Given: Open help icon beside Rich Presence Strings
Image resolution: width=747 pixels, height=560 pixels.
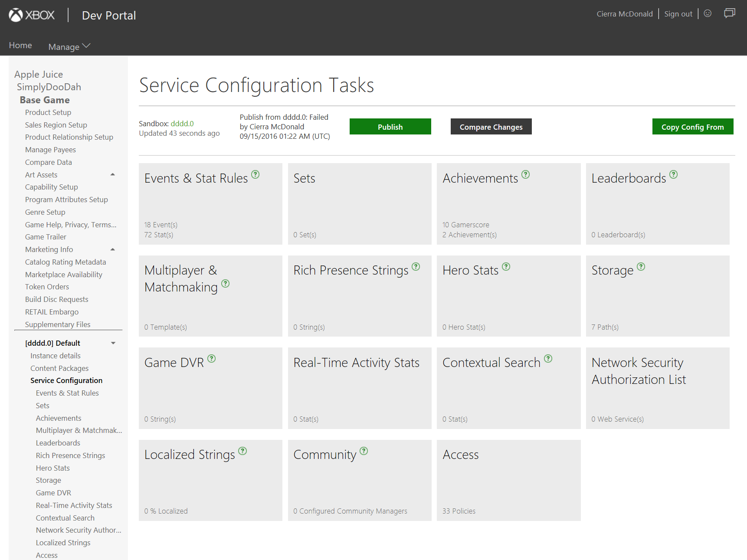Looking at the screenshot, I should click(x=416, y=267).
